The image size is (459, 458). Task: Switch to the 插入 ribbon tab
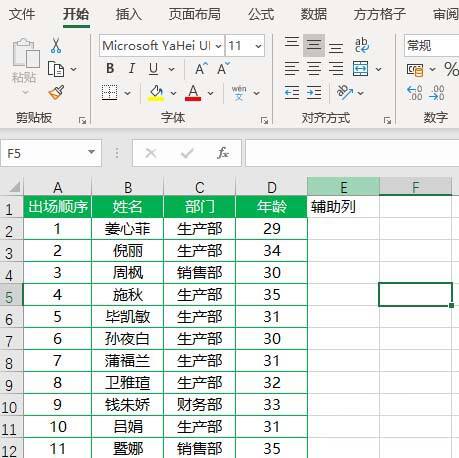pos(129,14)
